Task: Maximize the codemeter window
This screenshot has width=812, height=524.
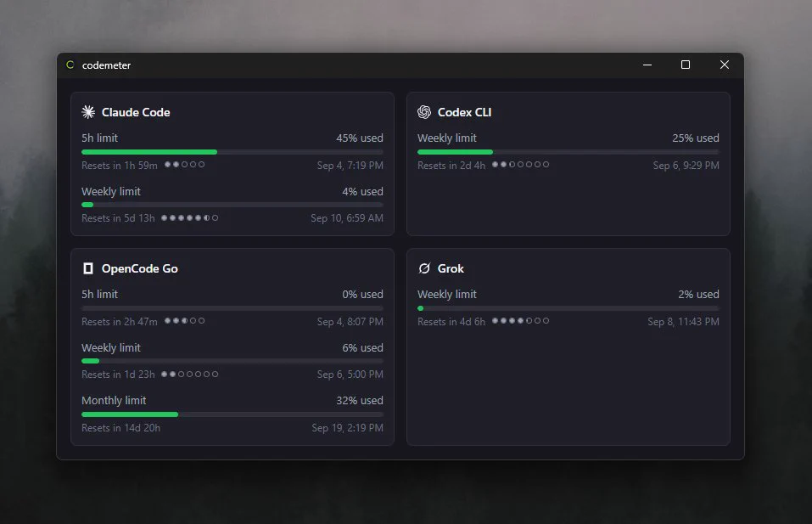Action: (x=685, y=65)
